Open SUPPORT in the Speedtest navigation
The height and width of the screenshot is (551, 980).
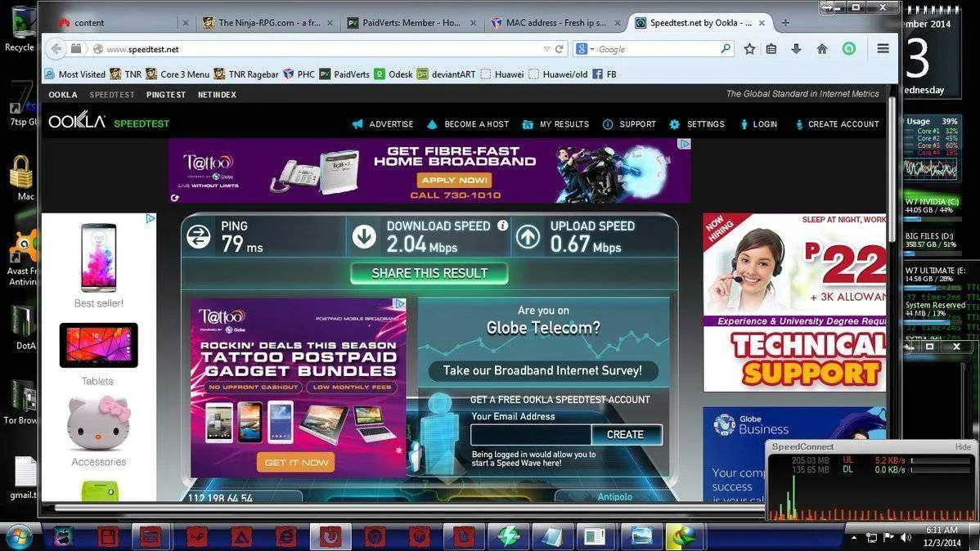click(x=629, y=124)
